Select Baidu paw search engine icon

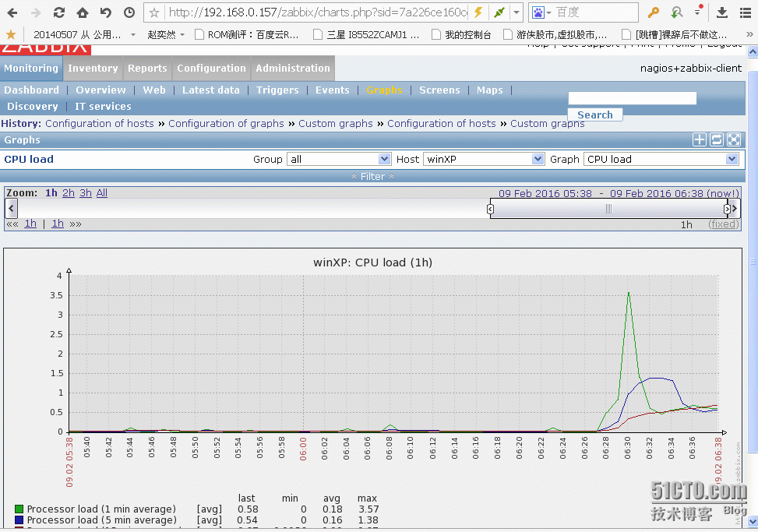[538, 12]
